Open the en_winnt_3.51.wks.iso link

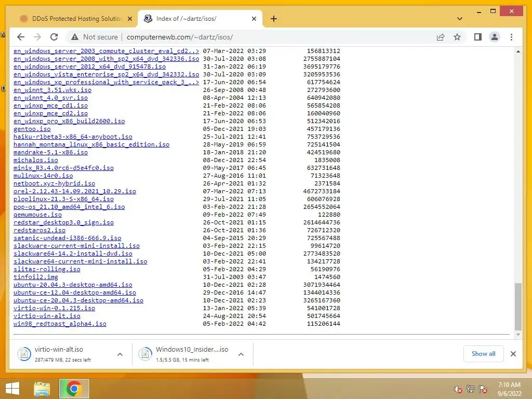pos(52,90)
